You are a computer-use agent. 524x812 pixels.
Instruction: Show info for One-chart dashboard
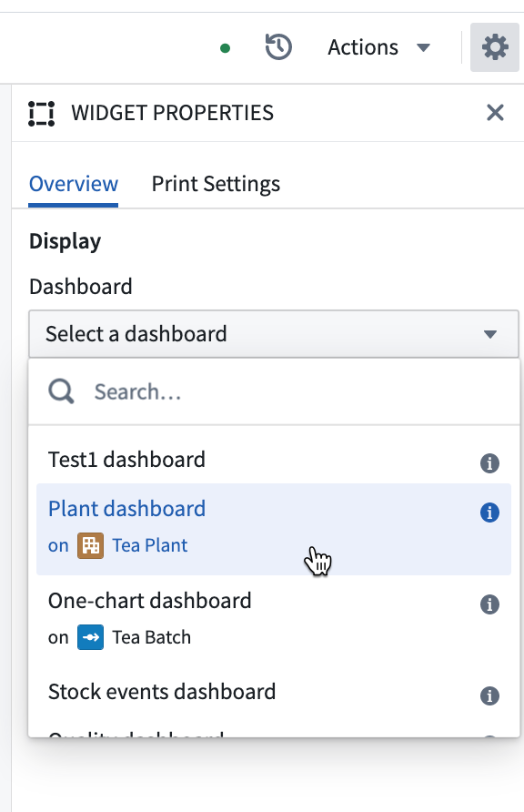tap(489, 604)
